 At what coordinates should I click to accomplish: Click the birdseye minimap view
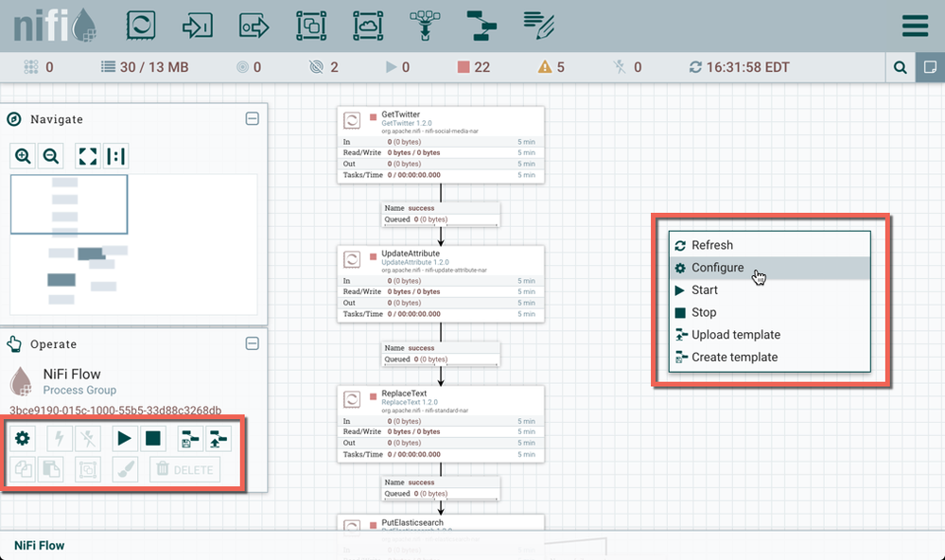[133, 244]
